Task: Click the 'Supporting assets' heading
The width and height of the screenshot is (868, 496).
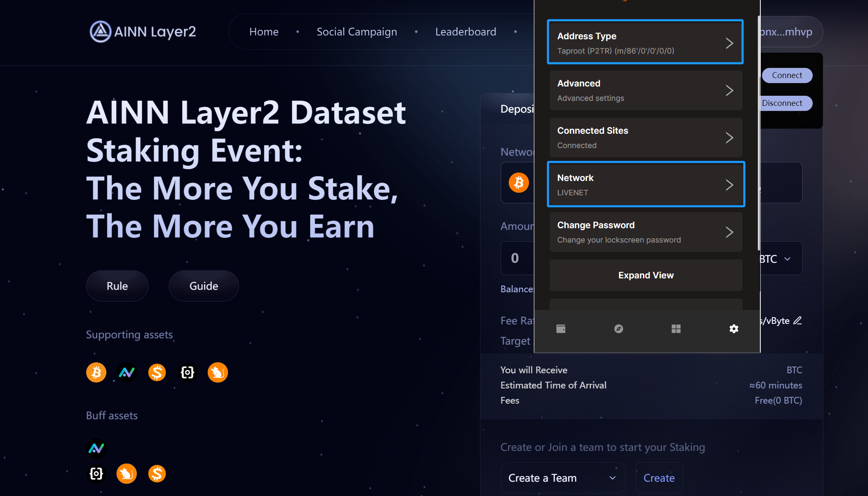Action: pos(129,334)
